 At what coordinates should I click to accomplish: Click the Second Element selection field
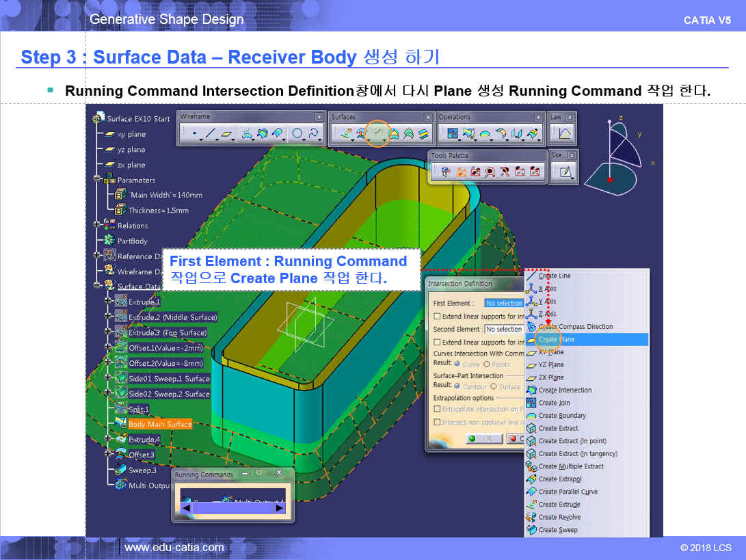pos(503,330)
